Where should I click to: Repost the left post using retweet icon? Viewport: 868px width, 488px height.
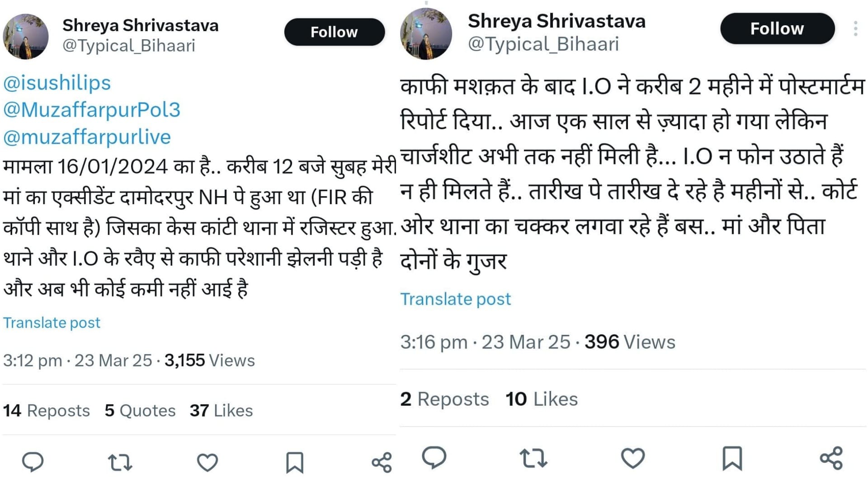pyautogui.click(x=120, y=463)
